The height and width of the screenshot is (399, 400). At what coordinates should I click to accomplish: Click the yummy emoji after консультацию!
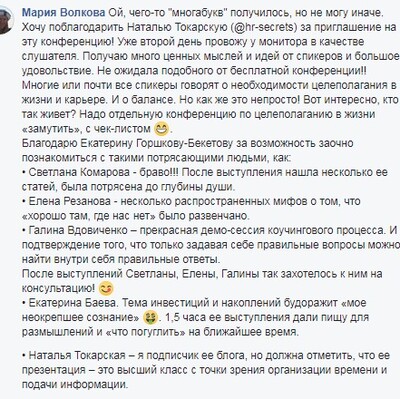(106, 289)
